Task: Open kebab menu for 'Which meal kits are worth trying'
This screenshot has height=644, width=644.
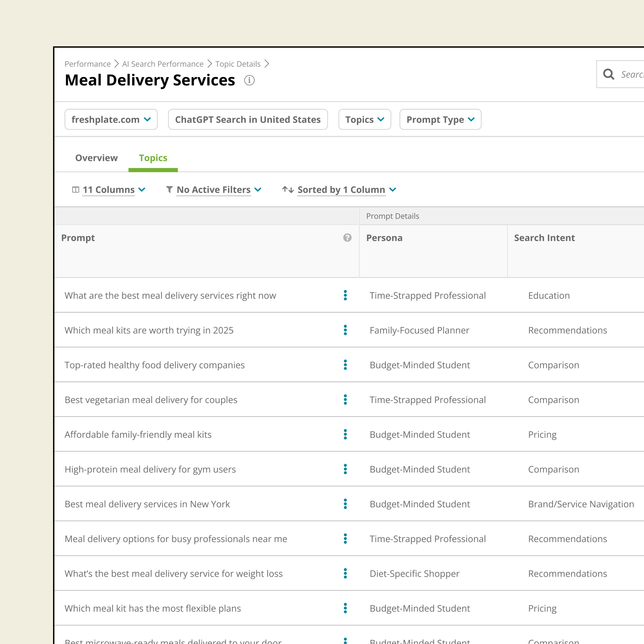Action: (x=345, y=330)
